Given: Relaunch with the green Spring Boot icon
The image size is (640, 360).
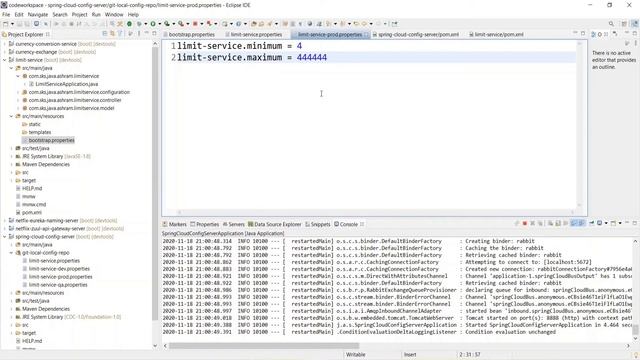Looking at the screenshot, I should pyautogui.click(x=129, y=24).
